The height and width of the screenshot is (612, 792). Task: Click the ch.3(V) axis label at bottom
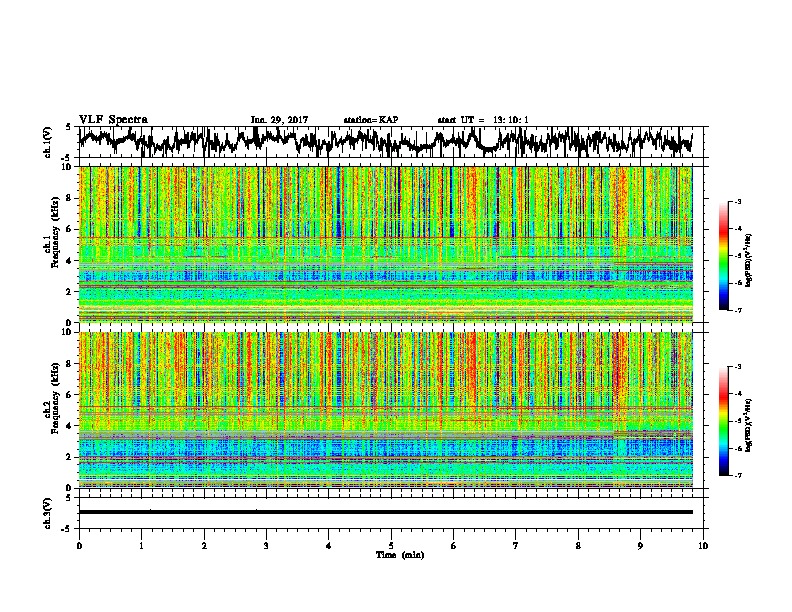[47, 513]
